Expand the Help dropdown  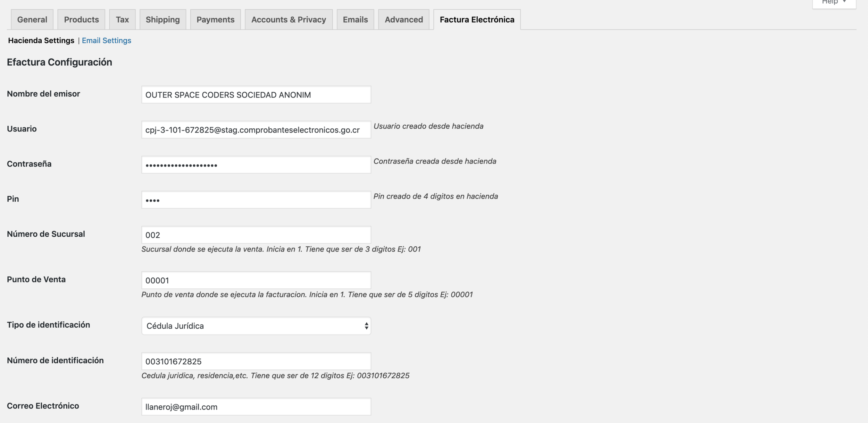pos(834,3)
